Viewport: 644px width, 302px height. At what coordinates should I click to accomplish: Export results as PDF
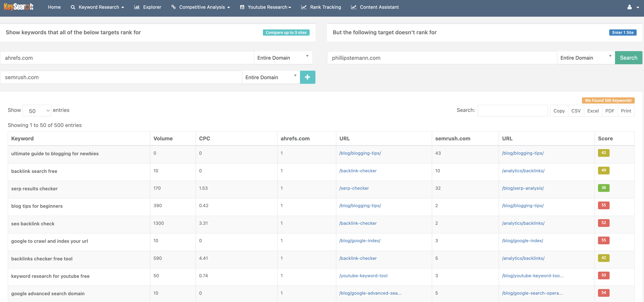point(610,111)
